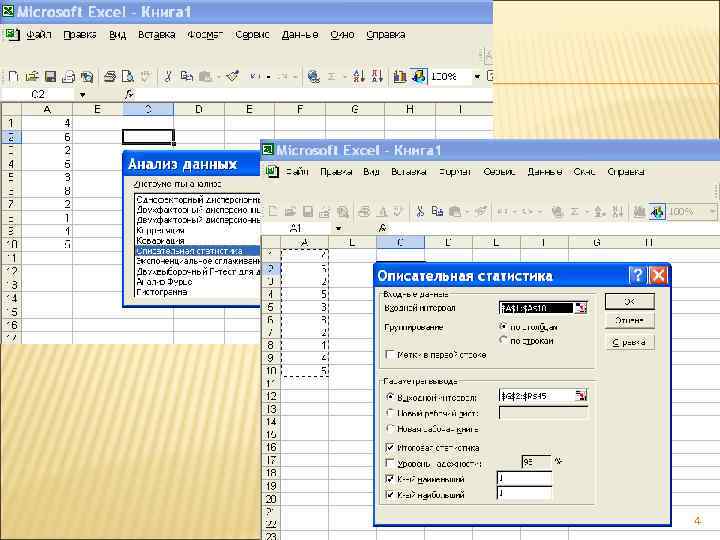
Task: Click Справка button in Описательная статистика dialog
Action: (x=630, y=342)
